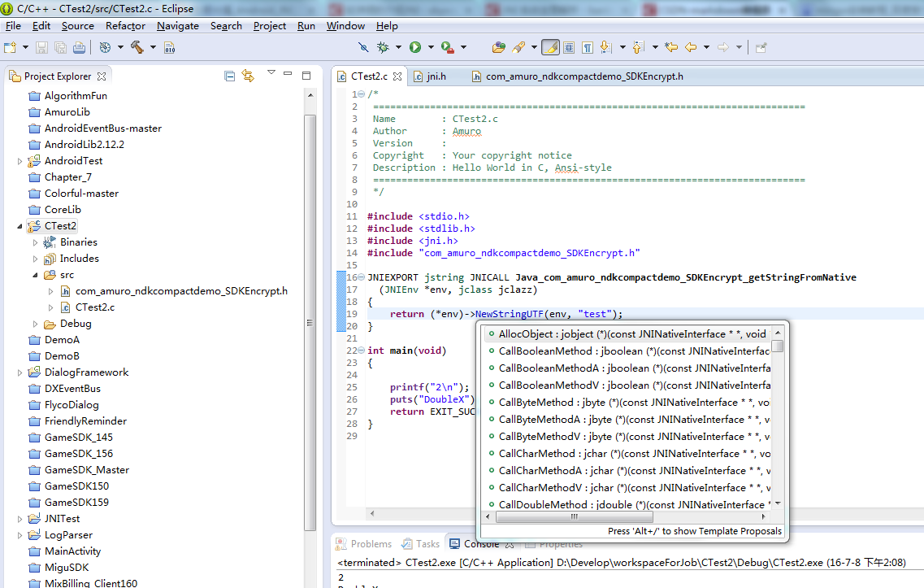Click the Print icon in toolbar
924x588 pixels.
(79, 47)
